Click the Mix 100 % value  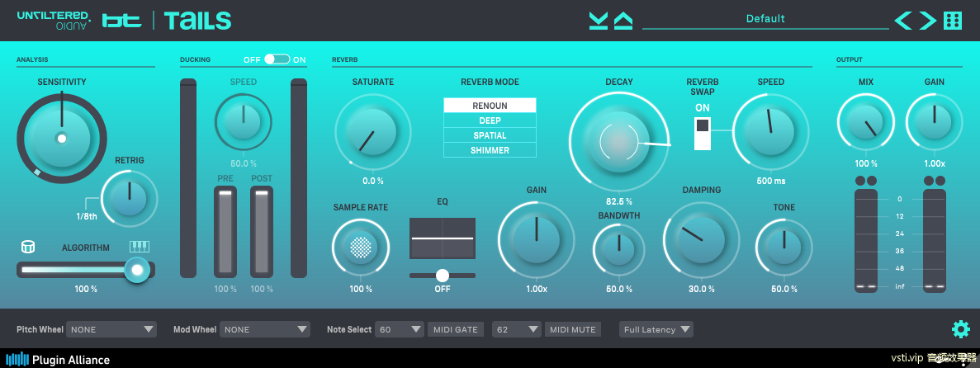point(866,163)
